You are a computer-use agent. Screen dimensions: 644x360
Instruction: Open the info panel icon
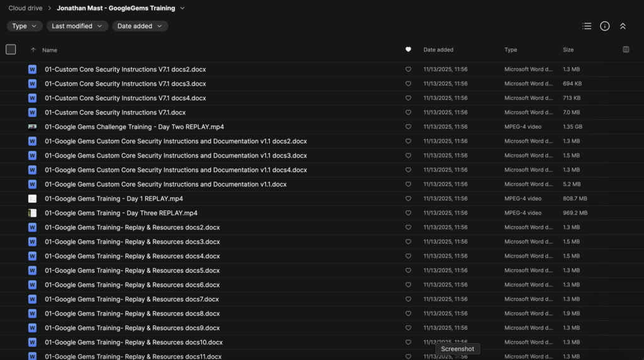(x=604, y=26)
